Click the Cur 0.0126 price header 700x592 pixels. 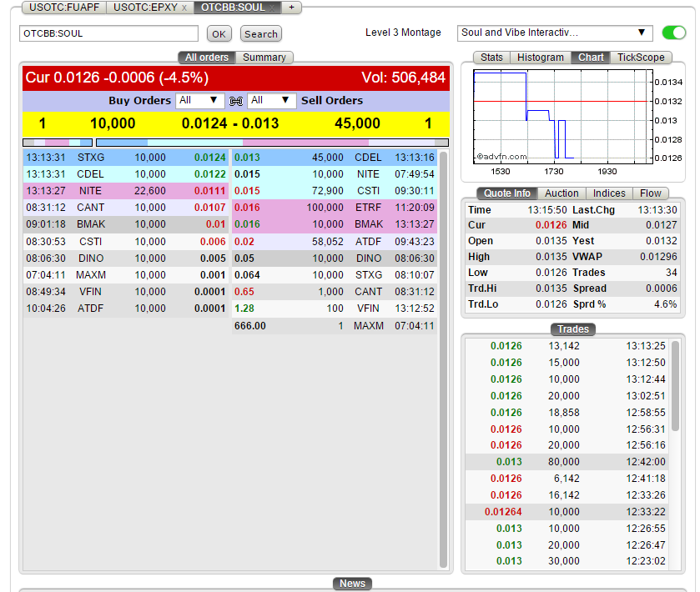117,78
